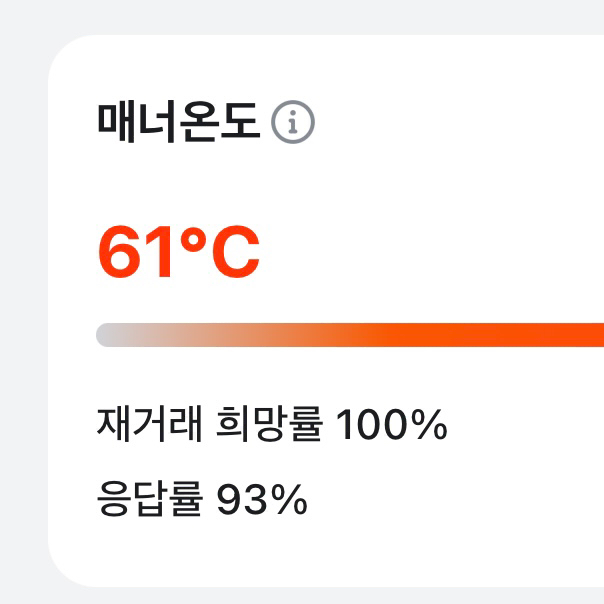
Task: Select the 매너온도 heading text
Action: [x=180, y=122]
